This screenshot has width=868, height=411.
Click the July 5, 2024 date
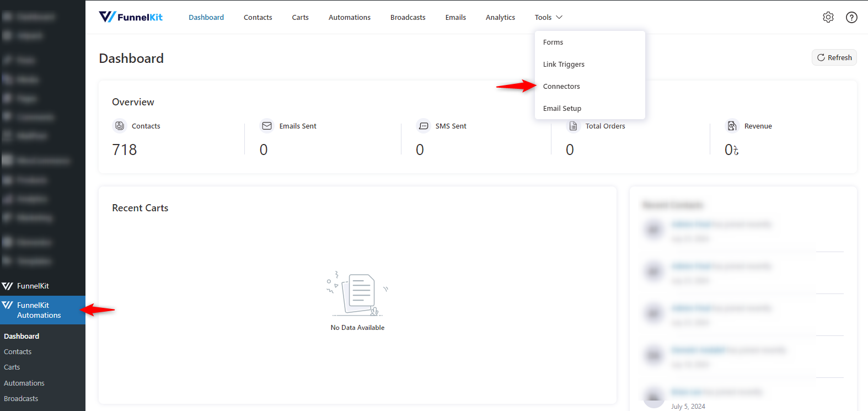688,406
